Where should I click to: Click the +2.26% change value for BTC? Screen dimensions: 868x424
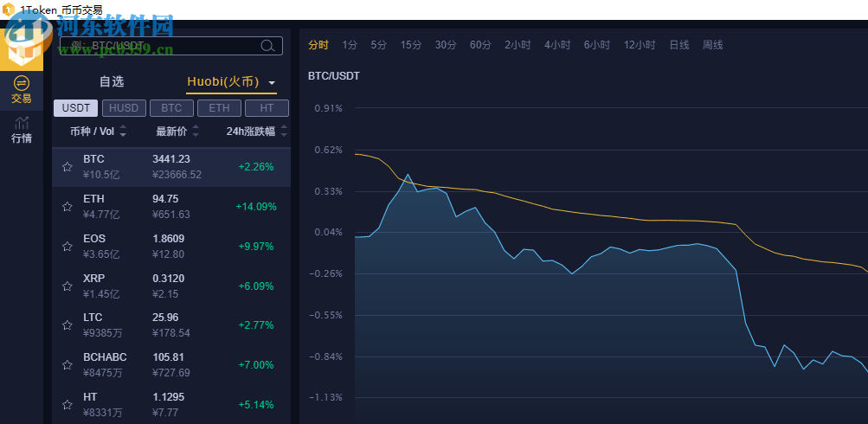click(x=256, y=167)
